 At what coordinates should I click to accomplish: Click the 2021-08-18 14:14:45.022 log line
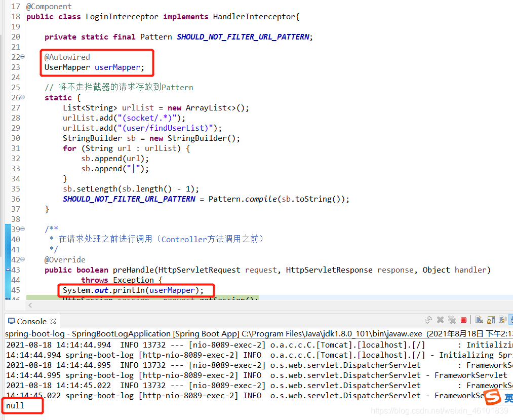pos(259,386)
